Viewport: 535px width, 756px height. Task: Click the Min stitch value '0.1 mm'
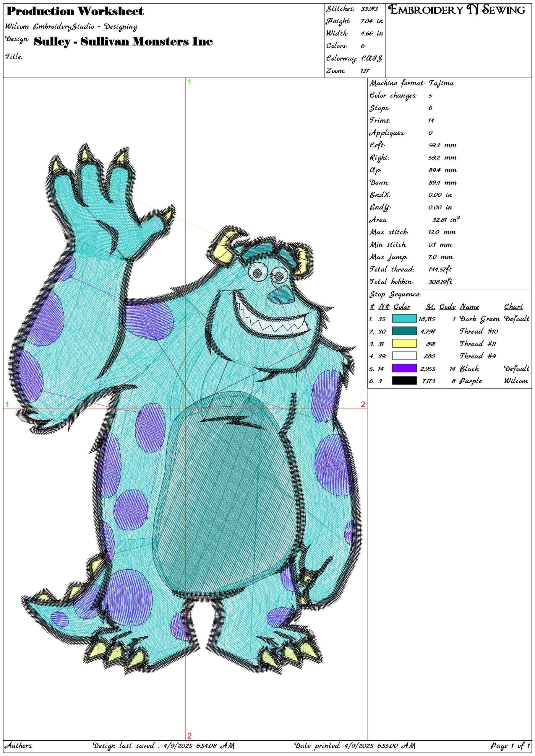pos(441,245)
